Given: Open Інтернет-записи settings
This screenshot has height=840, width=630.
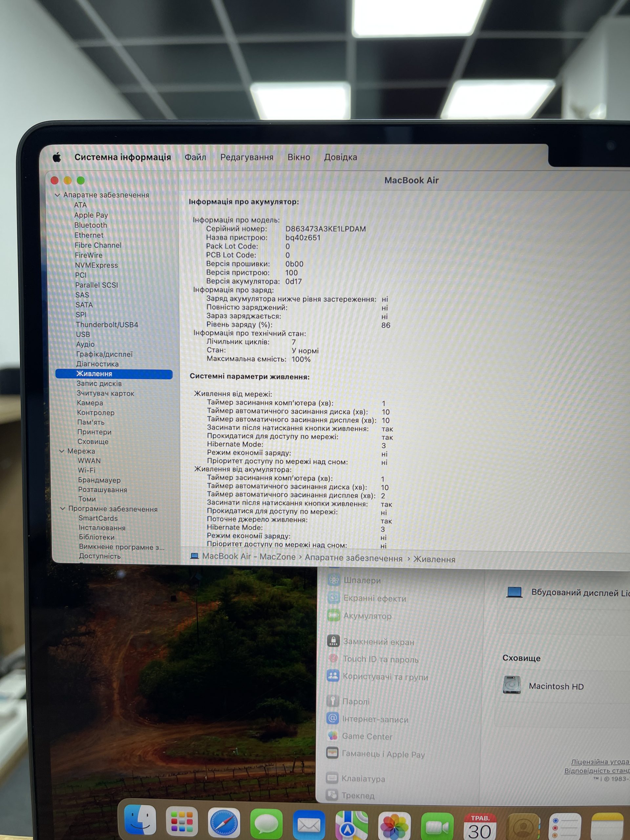Looking at the screenshot, I should (367, 719).
